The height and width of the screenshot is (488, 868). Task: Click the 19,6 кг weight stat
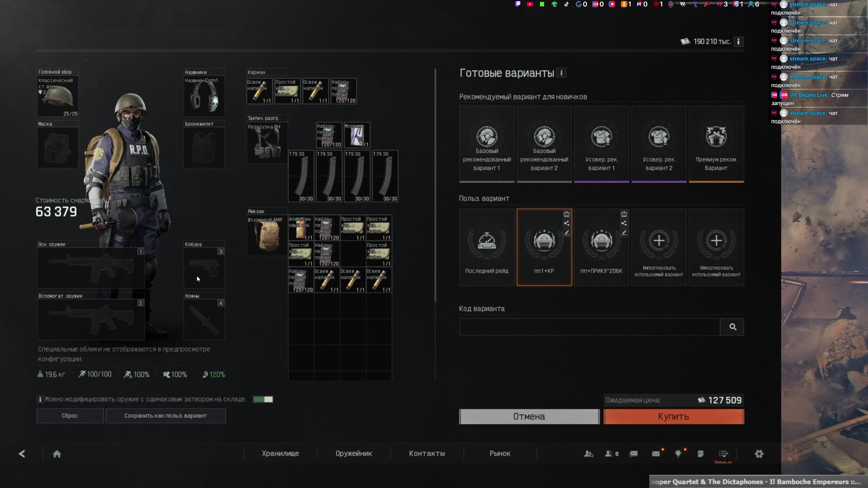coord(51,374)
